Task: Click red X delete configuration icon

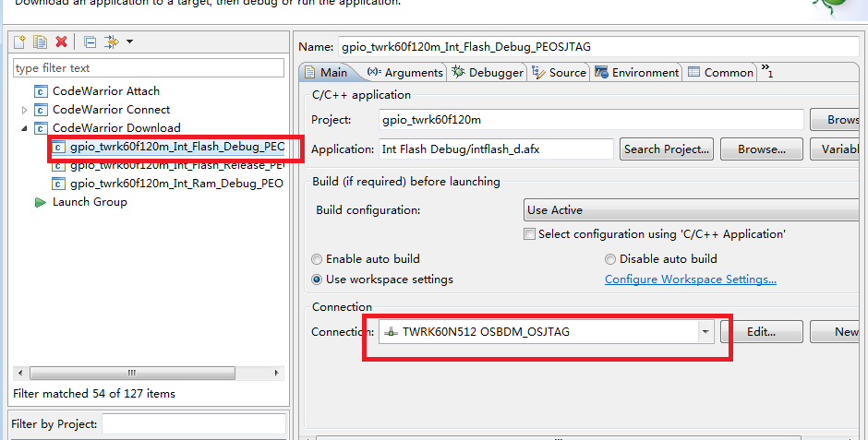Action: coord(62,42)
